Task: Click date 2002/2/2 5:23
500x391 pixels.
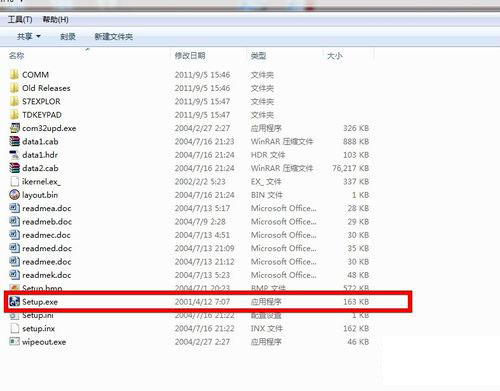Action: 200,182
